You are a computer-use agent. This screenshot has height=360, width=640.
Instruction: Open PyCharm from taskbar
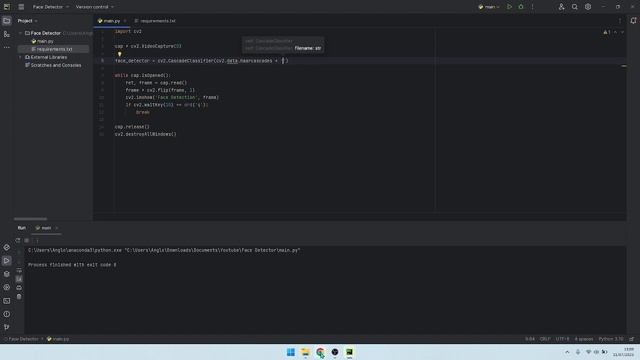click(349, 352)
